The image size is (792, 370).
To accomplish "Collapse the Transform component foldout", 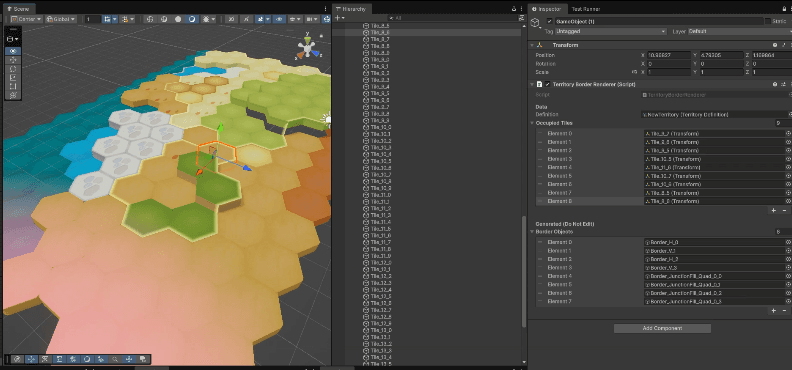I will pyautogui.click(x=532, y=45).
